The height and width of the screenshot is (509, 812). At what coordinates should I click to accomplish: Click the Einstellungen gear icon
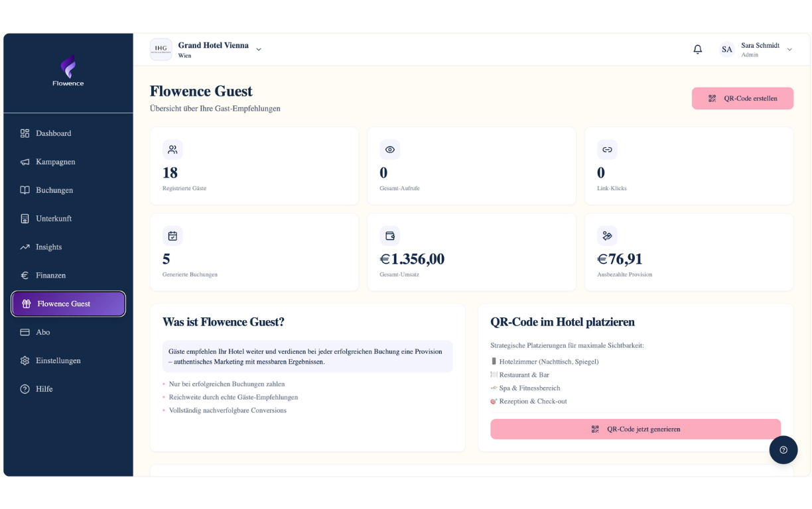[25, 361]
